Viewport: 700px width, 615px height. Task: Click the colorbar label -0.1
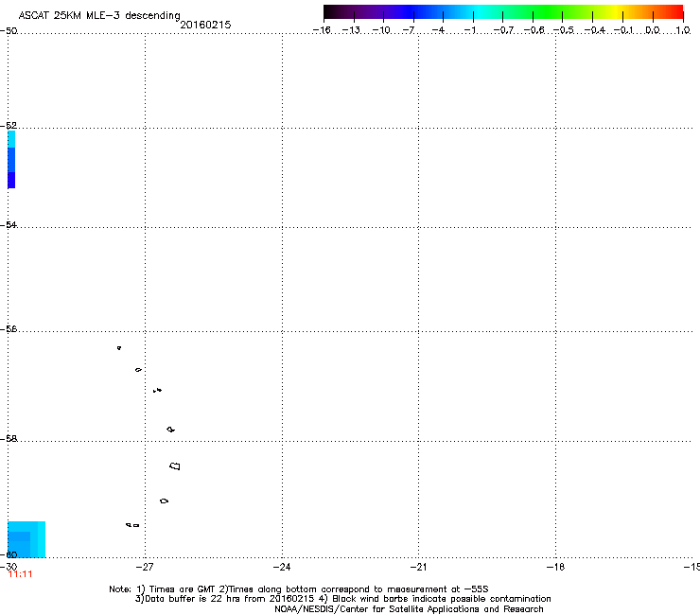pyautogui.click(x=623, y=30)
